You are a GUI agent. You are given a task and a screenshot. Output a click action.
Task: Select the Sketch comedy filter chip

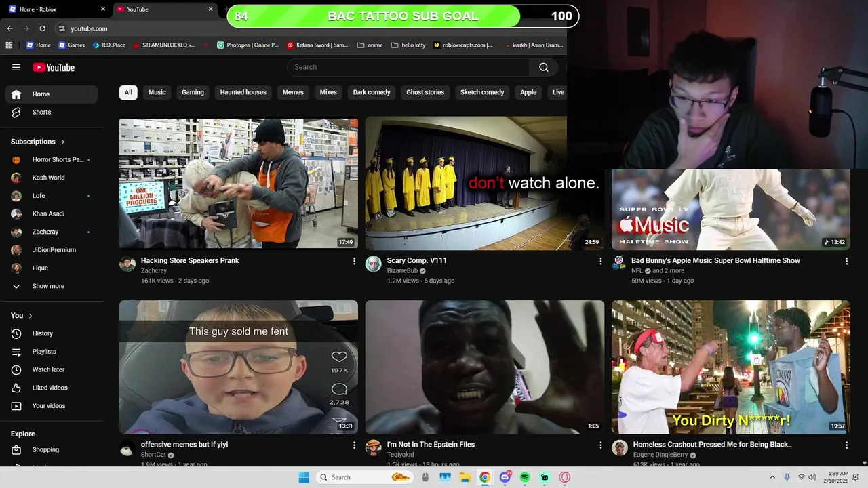click(482, 92)
